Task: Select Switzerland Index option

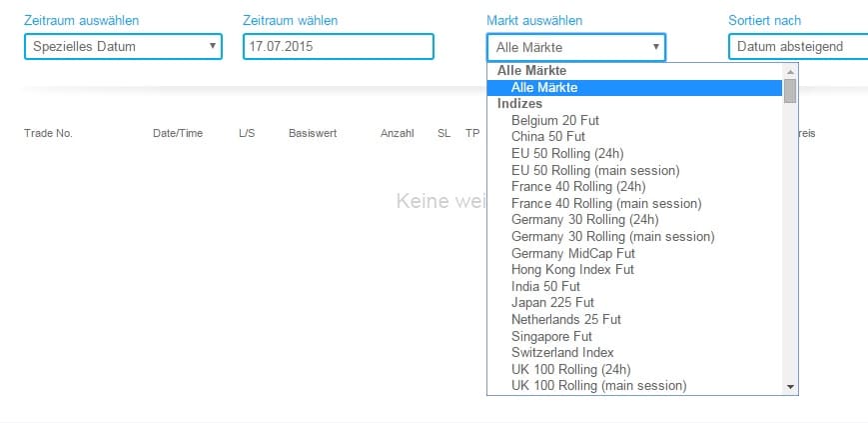Action: 562,353
